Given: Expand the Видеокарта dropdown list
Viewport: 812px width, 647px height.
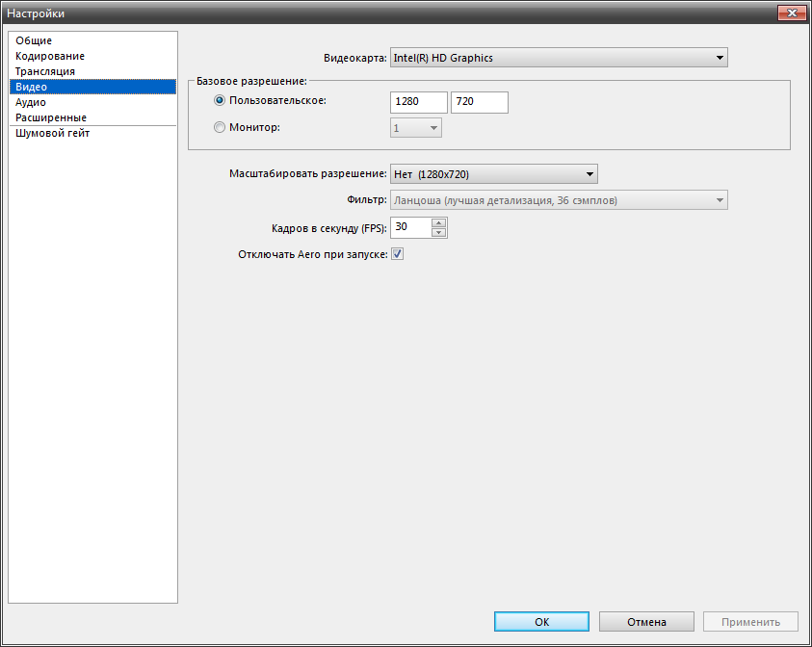Looking at the screenshot, I should tap(559, 58).
